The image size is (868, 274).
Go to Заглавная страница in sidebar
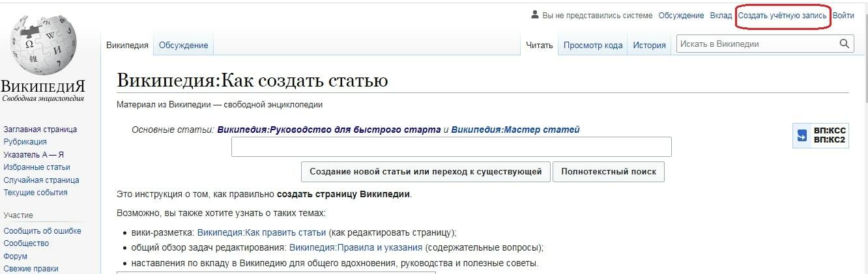pyautogui.click(x=40, y=130)
